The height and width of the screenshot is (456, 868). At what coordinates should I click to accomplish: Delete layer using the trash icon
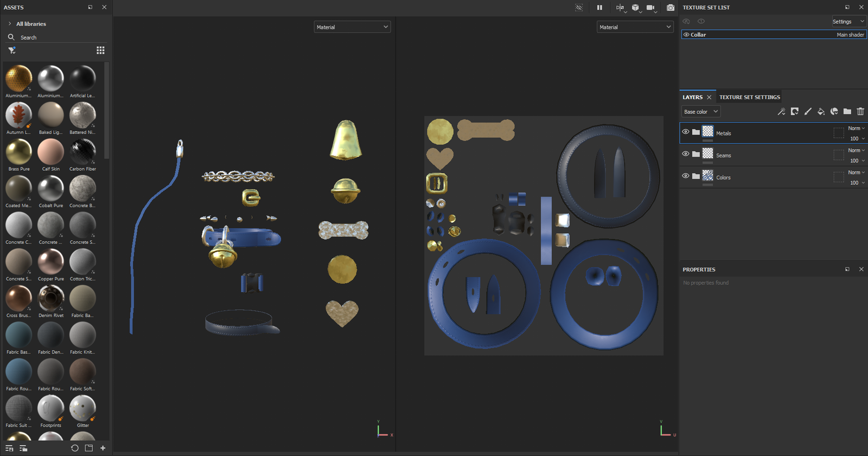(860, 112)
